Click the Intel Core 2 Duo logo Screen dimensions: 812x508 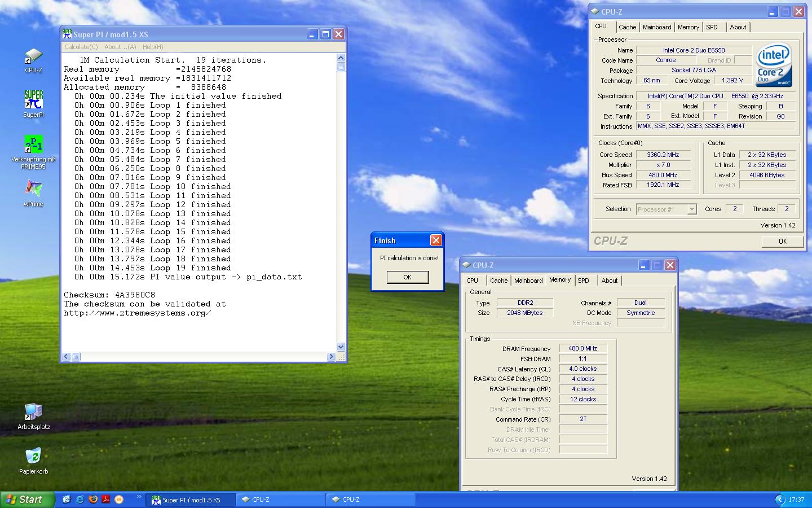pos(774,65)
